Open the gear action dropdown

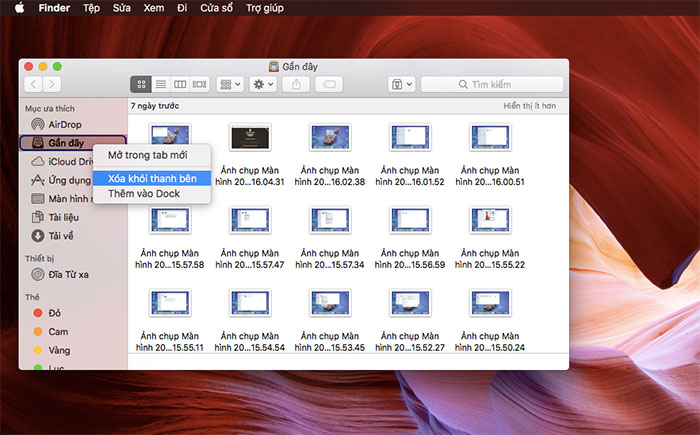tap(263, 84)
